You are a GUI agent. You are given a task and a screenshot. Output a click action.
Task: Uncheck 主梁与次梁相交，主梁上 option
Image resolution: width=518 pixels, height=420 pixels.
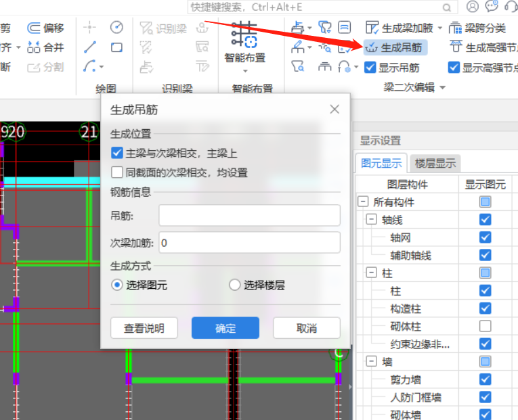point(117,154)
